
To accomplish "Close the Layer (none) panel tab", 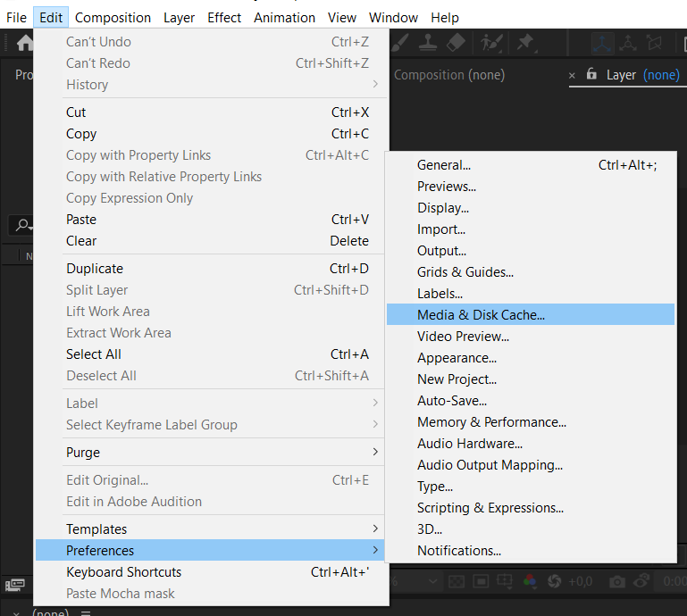I will (x=572, y=75).
